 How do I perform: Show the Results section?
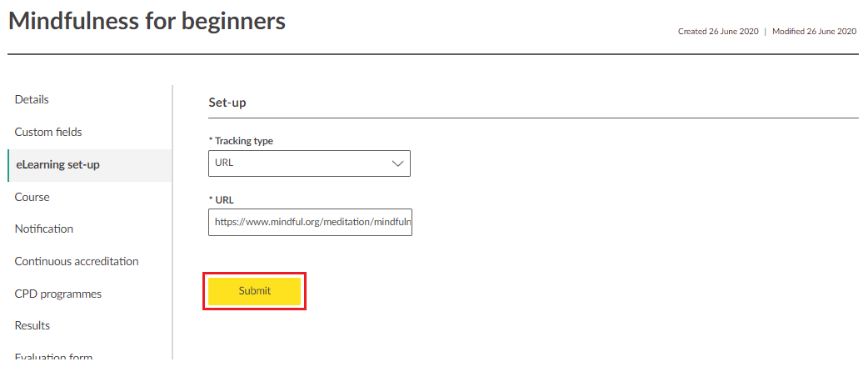(32, 326)
